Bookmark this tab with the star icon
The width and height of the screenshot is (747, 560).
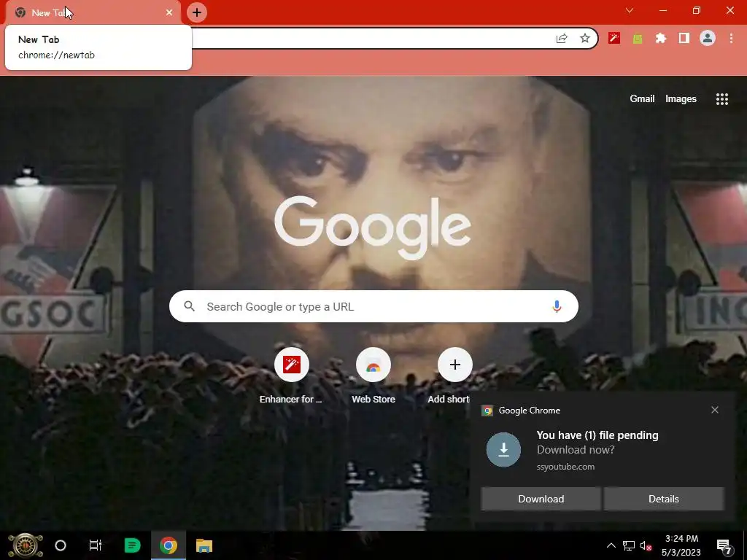pos(585,39)
